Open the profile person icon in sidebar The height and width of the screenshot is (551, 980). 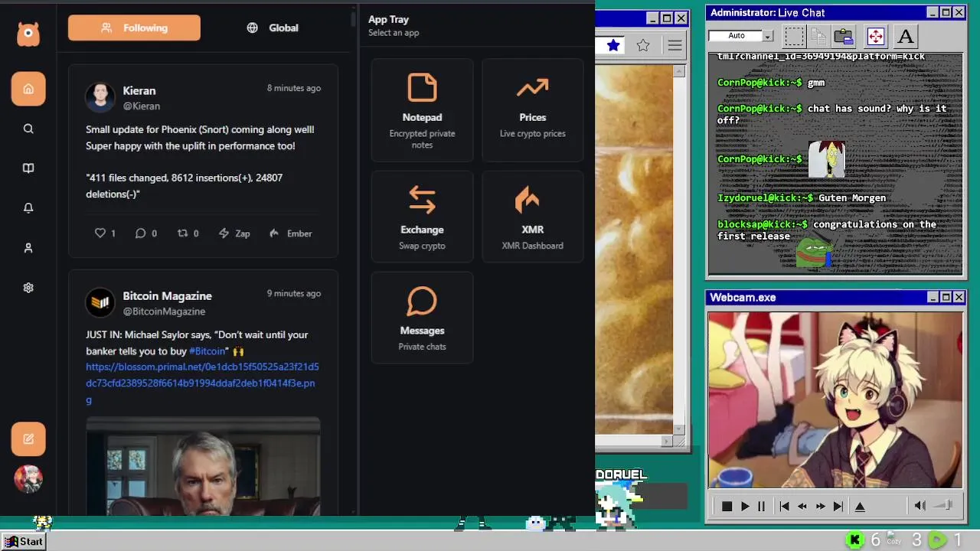click(28, 248)
